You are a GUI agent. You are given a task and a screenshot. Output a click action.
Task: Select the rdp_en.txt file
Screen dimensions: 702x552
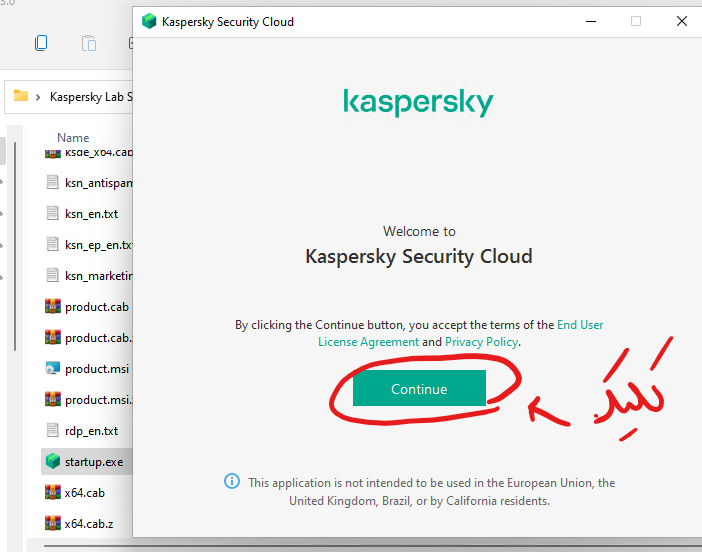click(x=91, y=431)
